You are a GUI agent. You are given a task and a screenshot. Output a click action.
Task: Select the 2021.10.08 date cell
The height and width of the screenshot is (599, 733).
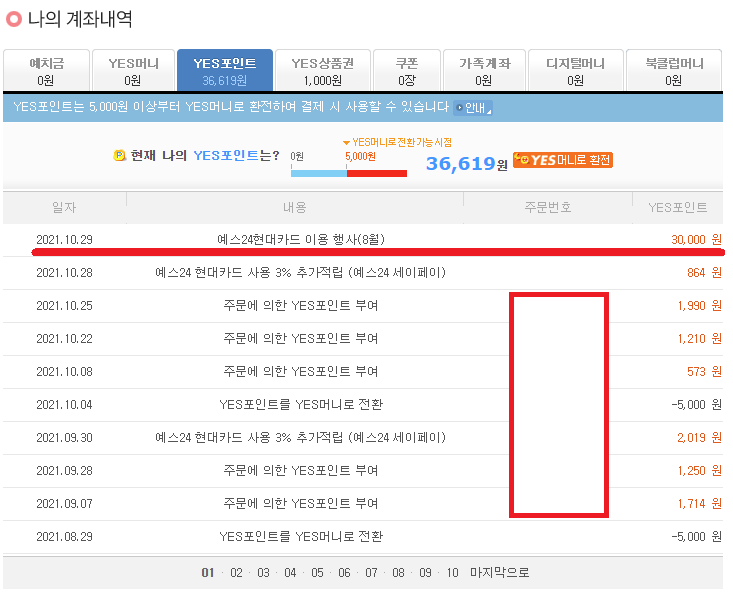tap(65, 372)
